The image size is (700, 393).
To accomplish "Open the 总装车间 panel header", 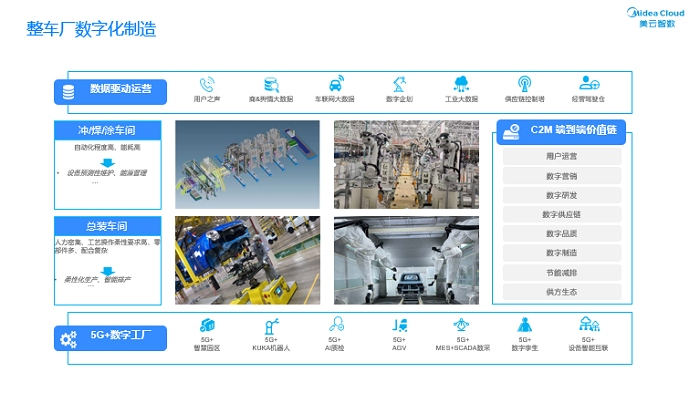I will pos(108,226).
